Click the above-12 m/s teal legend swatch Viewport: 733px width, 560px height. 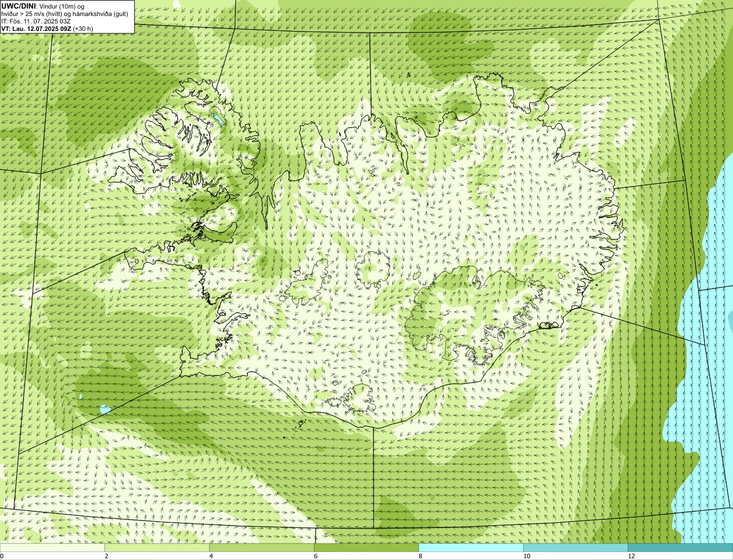tap(680, 547)
